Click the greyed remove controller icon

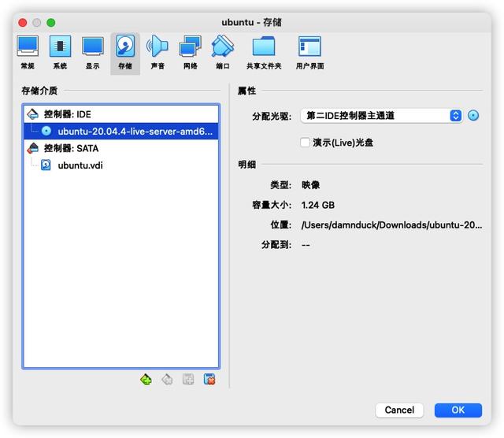tap(167, 380)
